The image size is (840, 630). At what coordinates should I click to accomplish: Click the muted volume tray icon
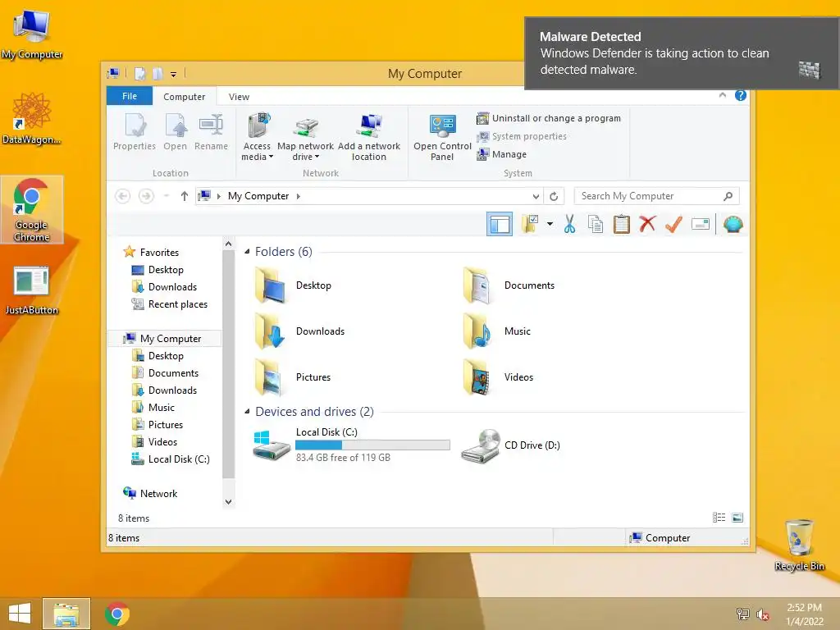click(763, 614)
